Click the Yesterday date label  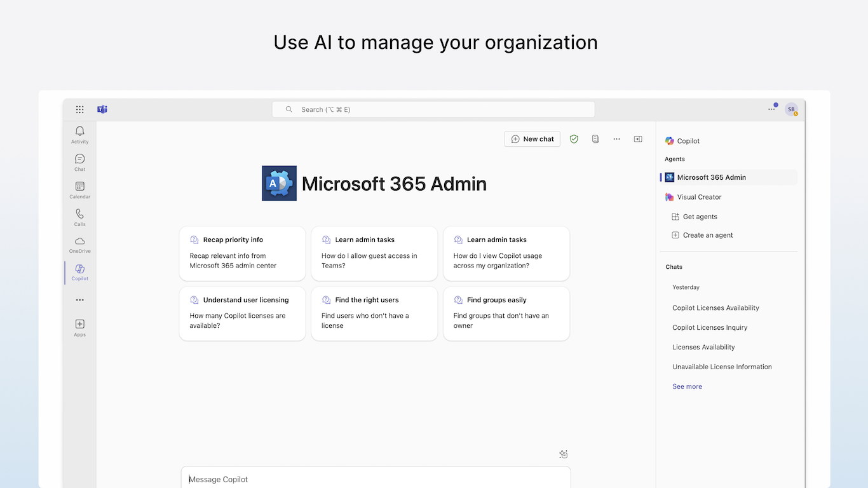(686, 287)
